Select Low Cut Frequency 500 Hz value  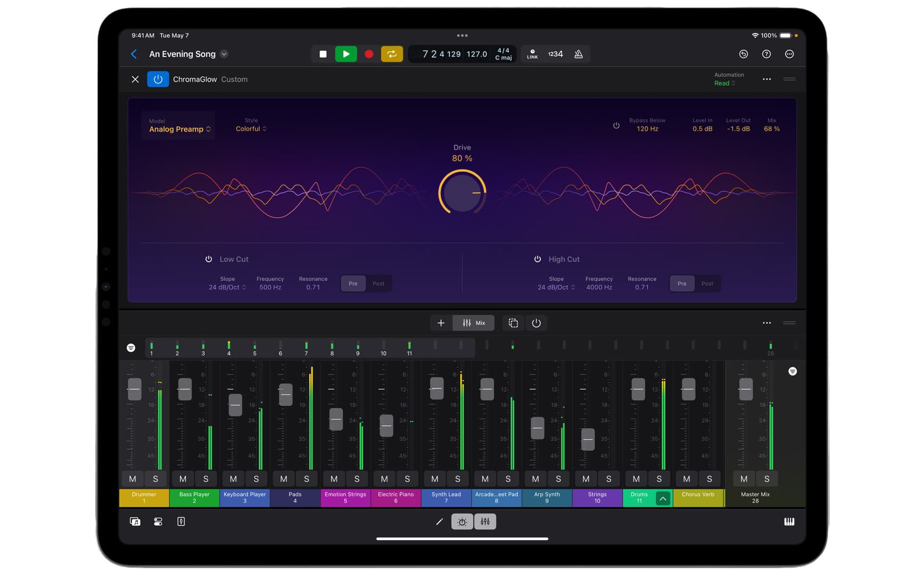[270, 287]
